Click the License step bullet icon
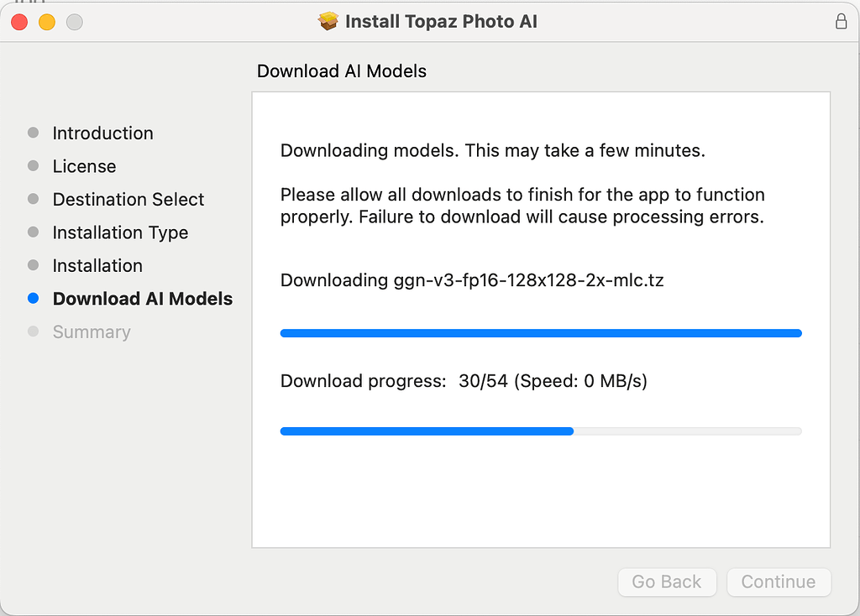 tap(34, 166)
